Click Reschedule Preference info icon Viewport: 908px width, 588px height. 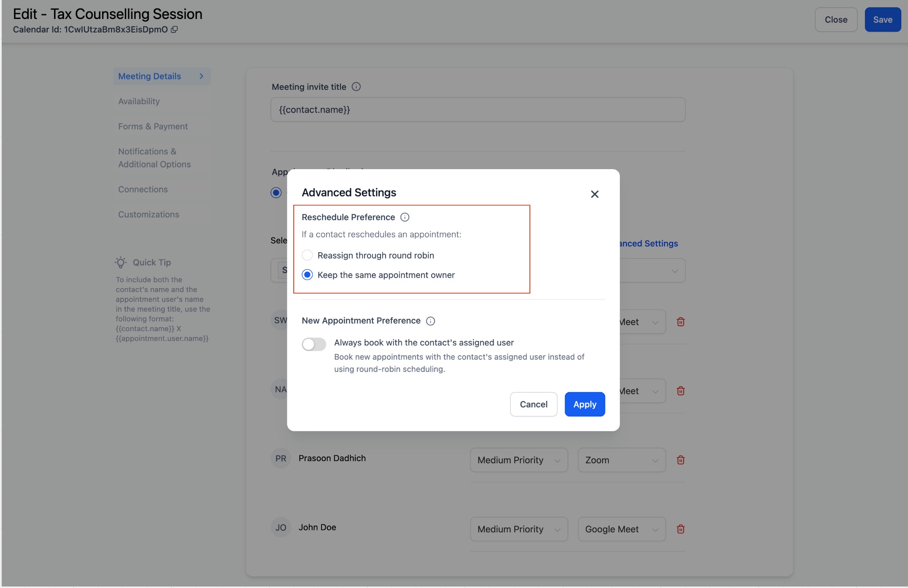(x=405, y=217)
